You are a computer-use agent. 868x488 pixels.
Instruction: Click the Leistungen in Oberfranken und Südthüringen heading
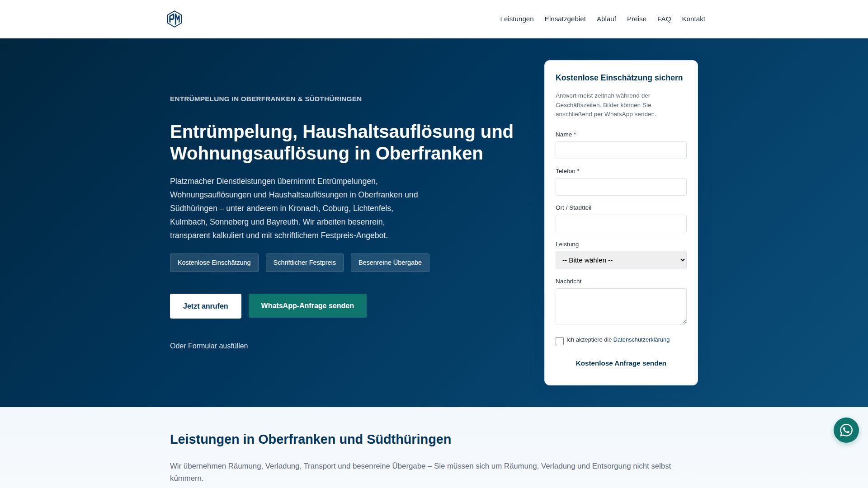[311, 439]
